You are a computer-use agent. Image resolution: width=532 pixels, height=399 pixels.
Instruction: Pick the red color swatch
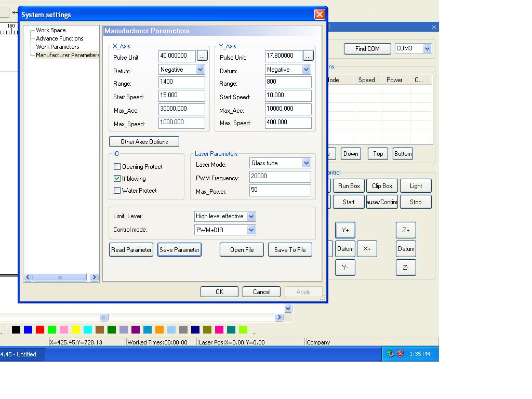tap(40, 329)
